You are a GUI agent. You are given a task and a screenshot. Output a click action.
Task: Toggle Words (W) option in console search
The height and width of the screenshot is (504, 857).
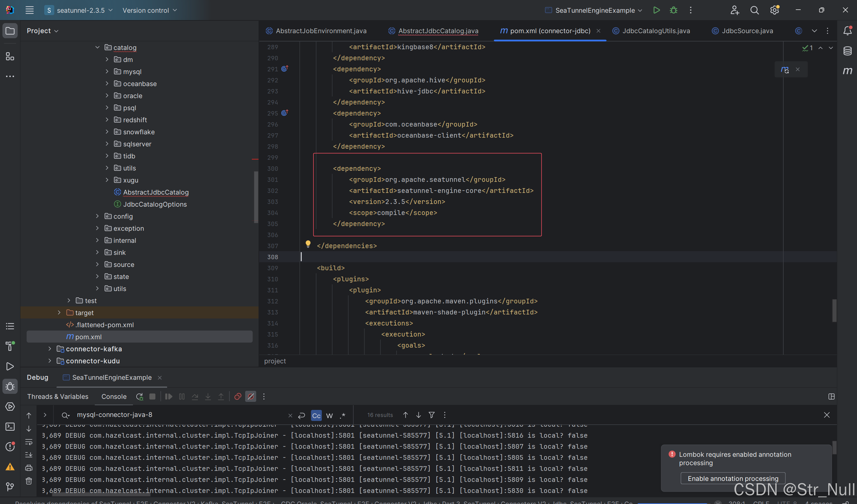[329, 416]
